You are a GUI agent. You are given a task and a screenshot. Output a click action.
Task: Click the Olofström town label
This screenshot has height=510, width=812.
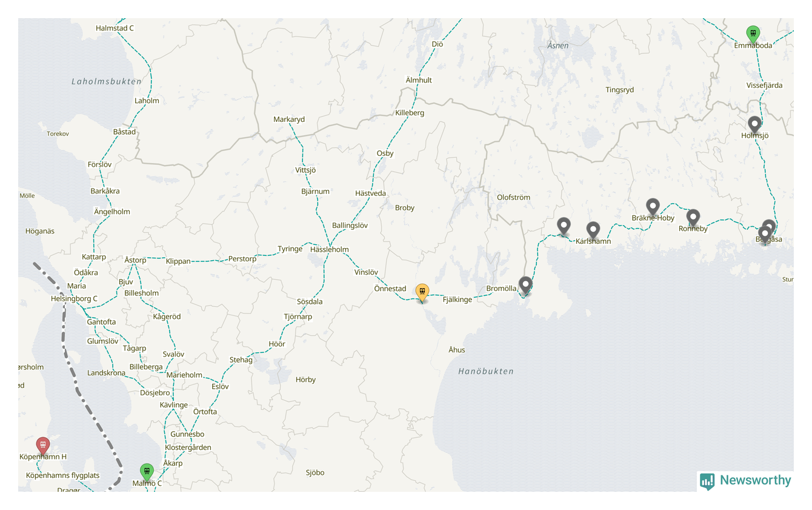pos(513,197)
